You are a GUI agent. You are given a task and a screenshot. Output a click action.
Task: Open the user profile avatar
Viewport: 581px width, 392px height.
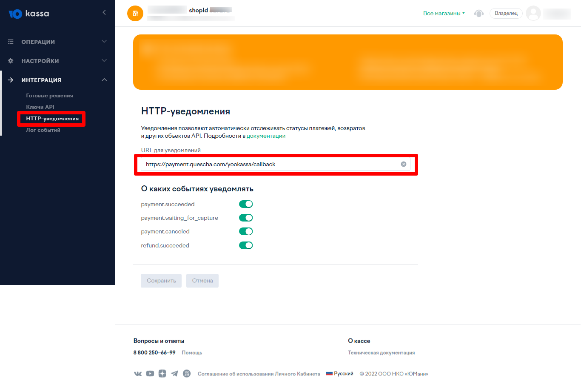533,13
